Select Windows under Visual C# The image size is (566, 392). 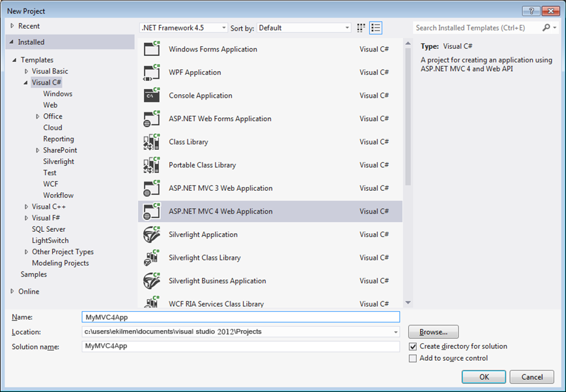[x=58, y=94]
